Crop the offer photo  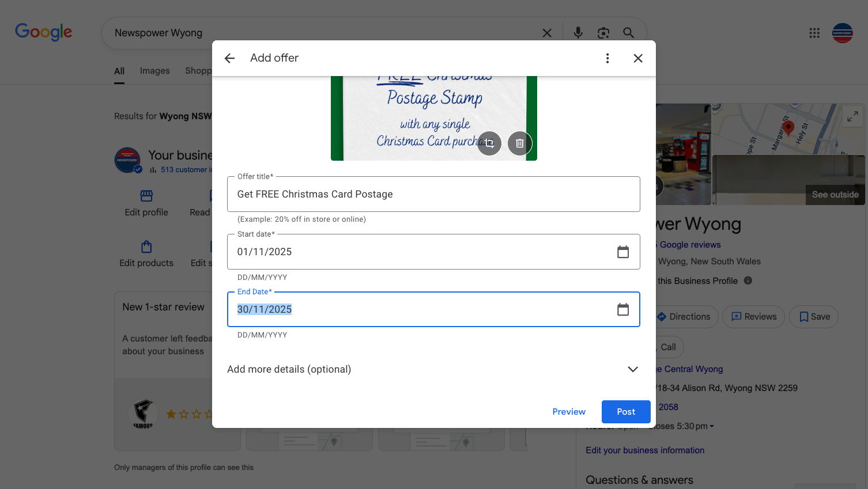(x=489, y=143)
